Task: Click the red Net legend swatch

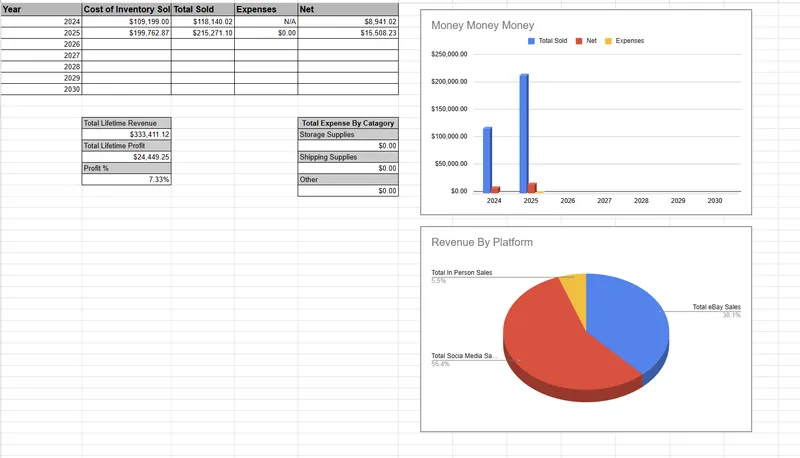Action: [x=579, y=41]
